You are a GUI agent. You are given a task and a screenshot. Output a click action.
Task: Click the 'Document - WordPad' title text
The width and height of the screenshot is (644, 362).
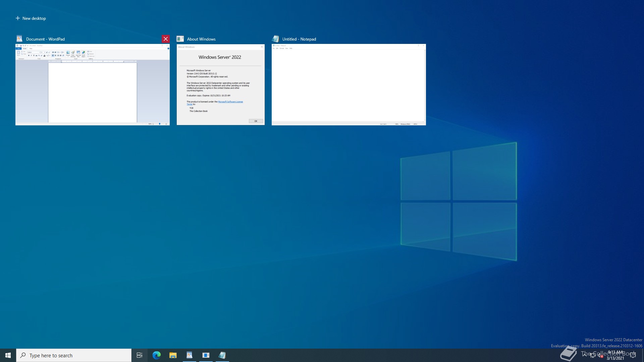coord(45,39)
